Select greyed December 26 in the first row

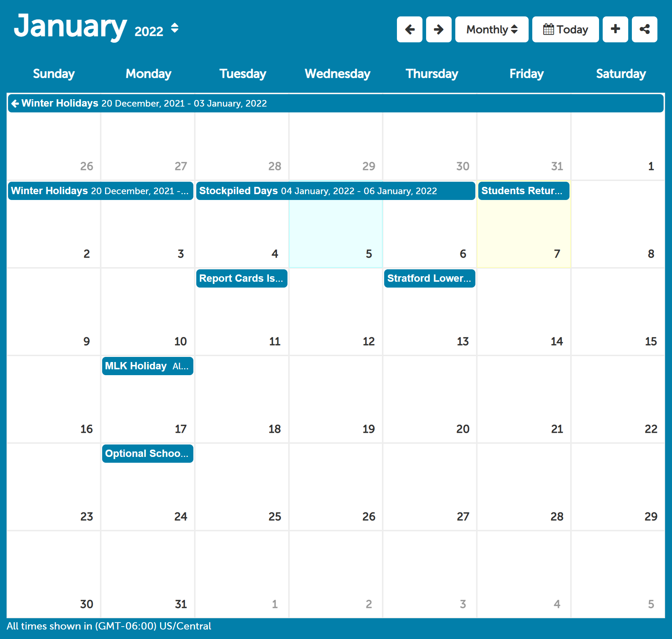click(86, 166)
